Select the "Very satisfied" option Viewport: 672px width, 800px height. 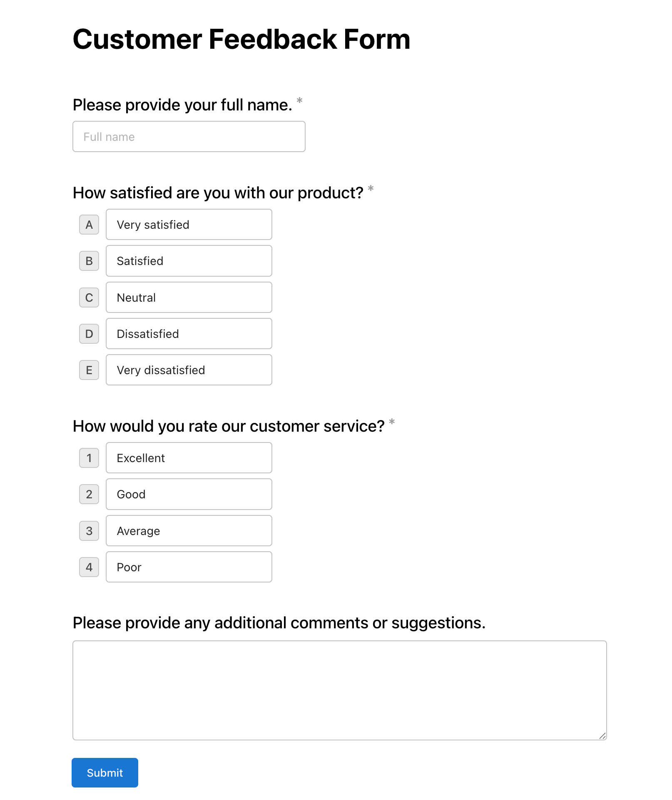click(x=189, y=225)
